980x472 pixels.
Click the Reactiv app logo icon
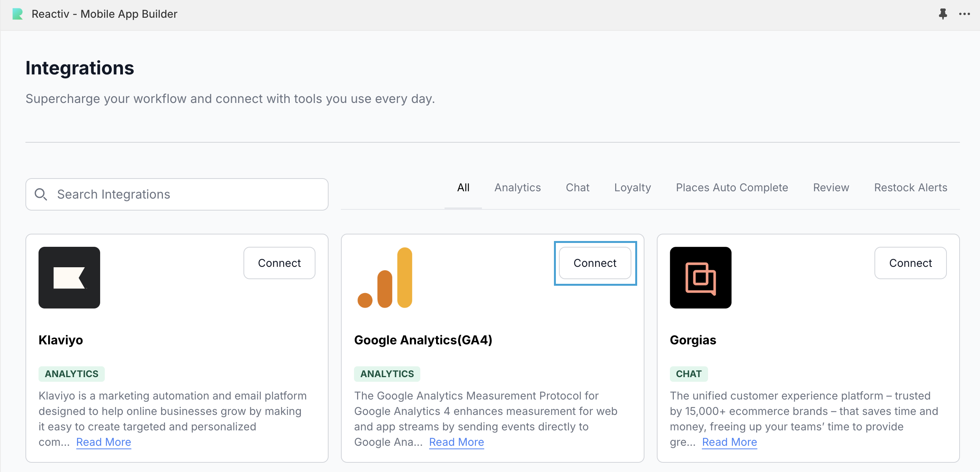point(18,14)
